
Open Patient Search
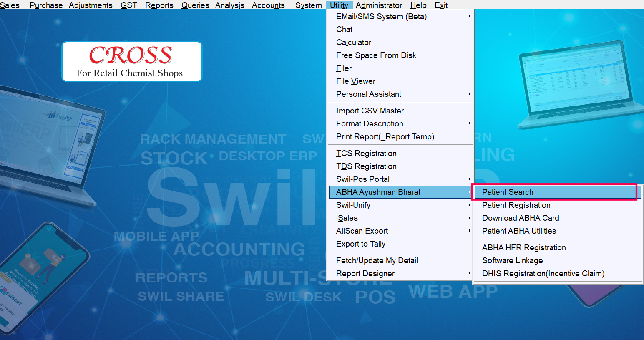558,192
